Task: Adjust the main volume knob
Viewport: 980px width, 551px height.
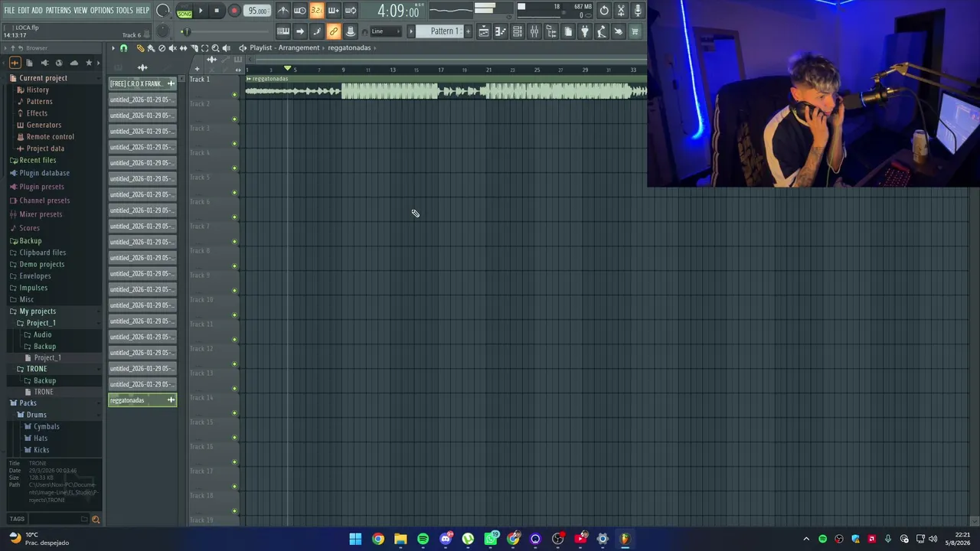Action: click(x=163, y=11)
